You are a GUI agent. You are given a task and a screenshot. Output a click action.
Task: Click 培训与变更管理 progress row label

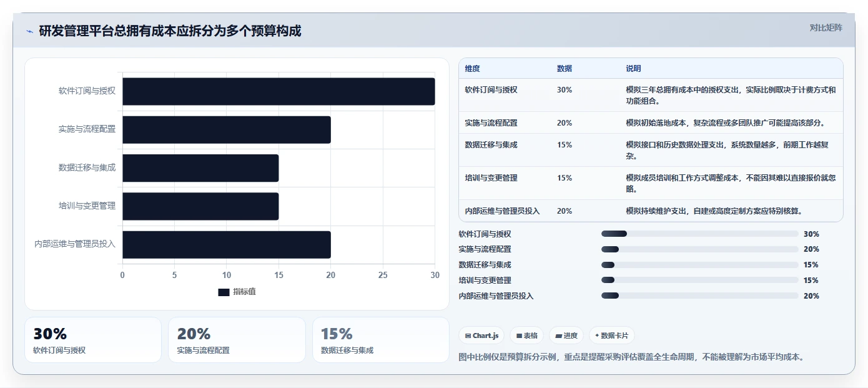[485, 281]
